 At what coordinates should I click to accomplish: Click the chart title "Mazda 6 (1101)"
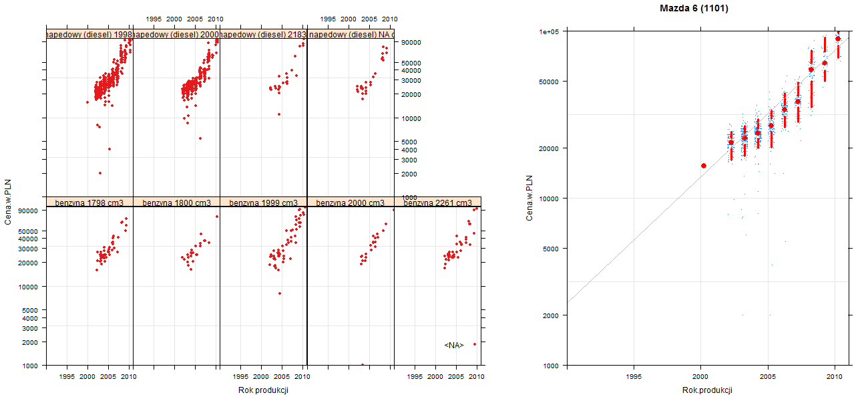[x=694, y=9]
